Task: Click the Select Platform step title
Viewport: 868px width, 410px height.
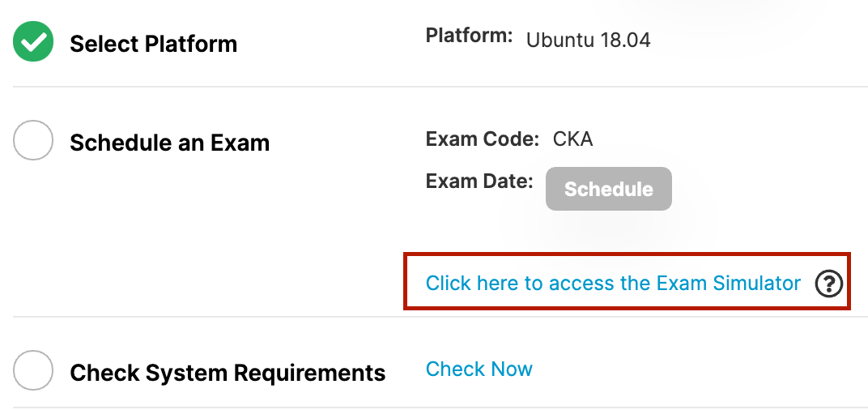Action: click(x=153, y=44)
